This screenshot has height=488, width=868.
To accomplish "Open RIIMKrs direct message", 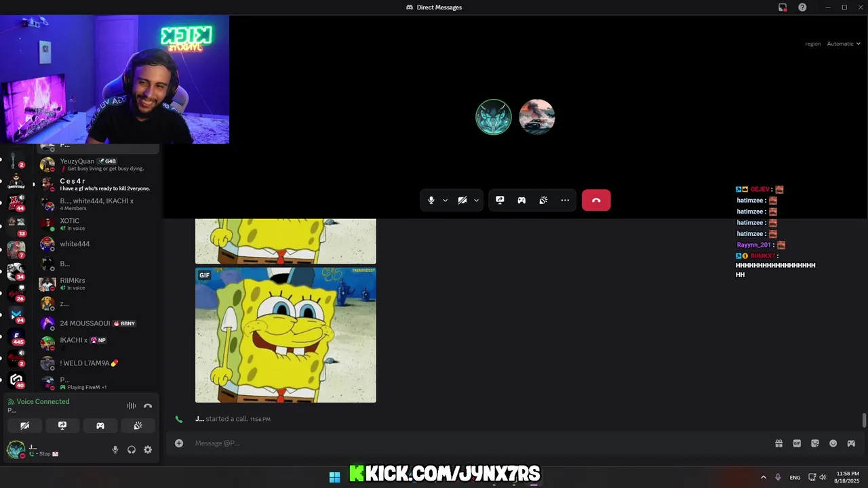I will [97, 283].
